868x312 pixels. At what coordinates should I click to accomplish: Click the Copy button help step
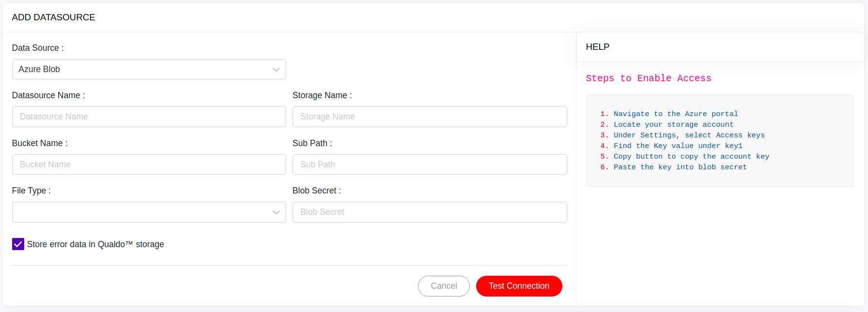coord(691,157)
